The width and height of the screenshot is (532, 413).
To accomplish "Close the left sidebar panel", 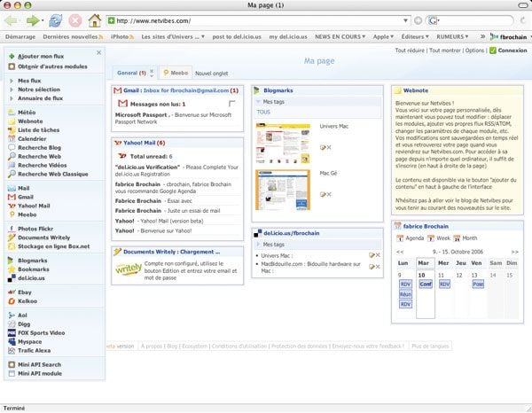I will (x=98, y=52).
